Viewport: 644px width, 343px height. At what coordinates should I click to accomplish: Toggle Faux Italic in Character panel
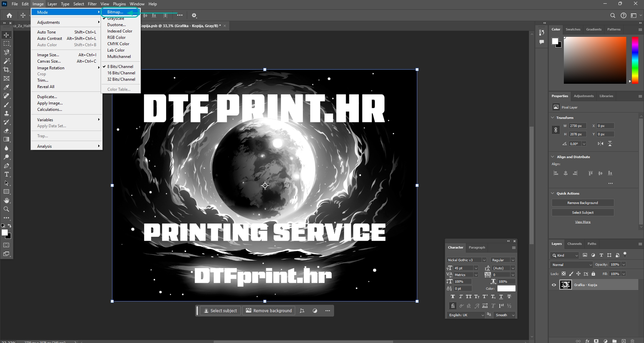(461, 297)
